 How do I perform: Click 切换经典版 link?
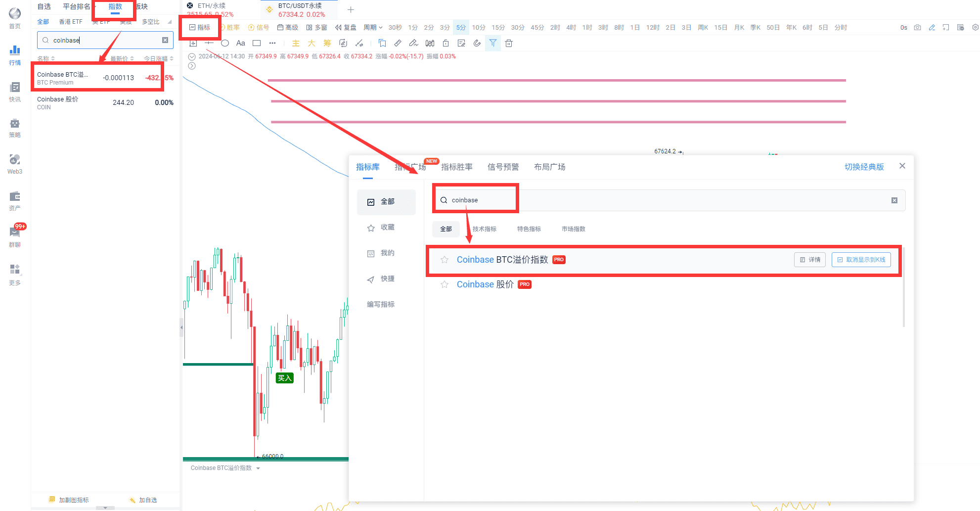864,167
